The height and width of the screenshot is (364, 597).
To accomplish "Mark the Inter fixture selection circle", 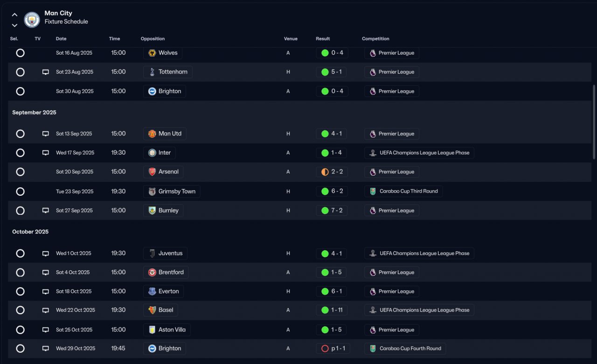I will [20, 153].
